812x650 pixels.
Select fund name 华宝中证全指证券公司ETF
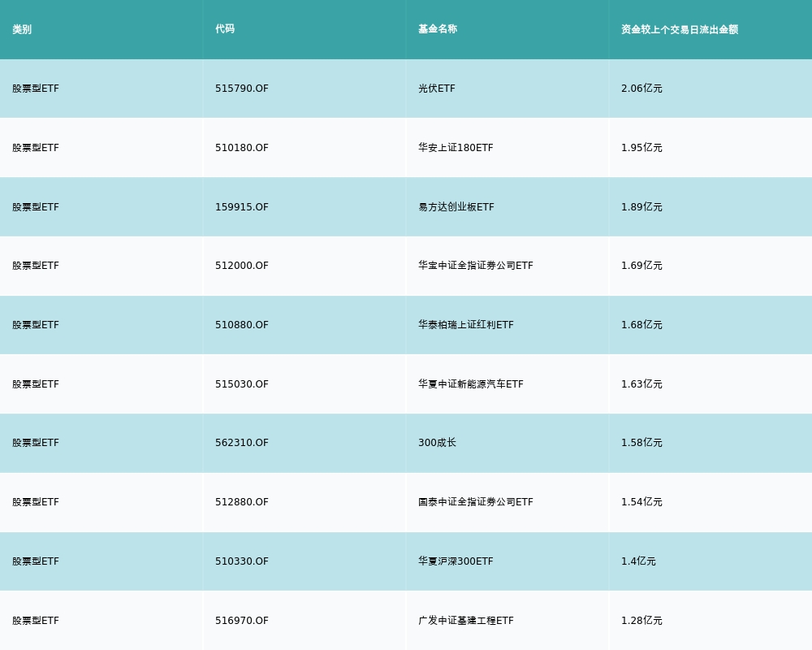475,266
